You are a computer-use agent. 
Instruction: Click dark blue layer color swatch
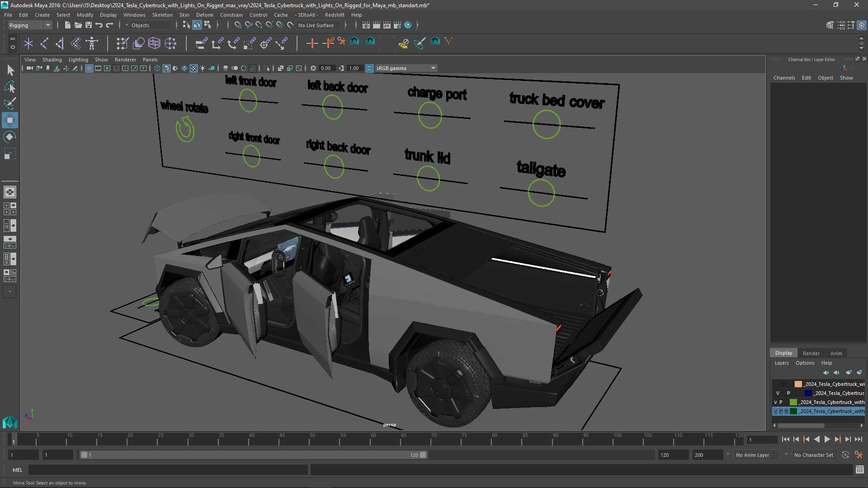808,393
